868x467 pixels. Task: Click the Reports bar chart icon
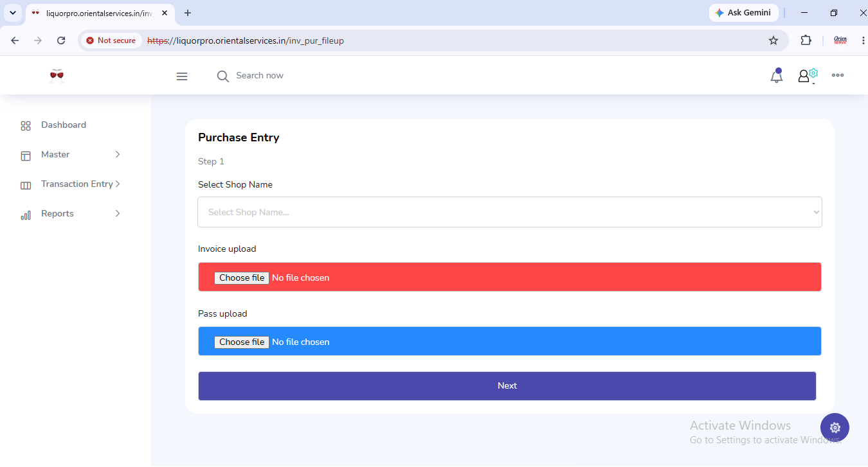26,215
